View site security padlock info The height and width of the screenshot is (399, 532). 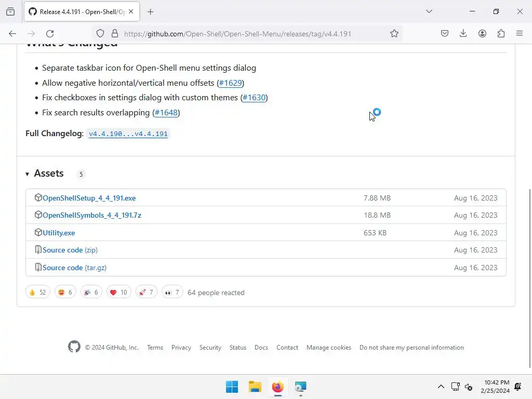coord(115,34)
